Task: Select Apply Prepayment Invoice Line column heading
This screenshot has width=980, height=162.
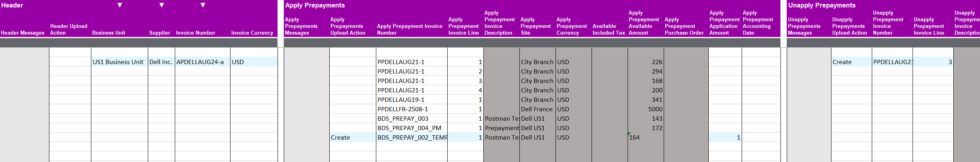Action: (x=464, y=26)
